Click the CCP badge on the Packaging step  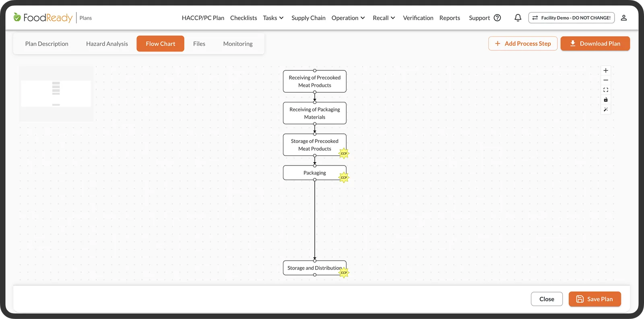pyautogui.click(x=344, y=178)
